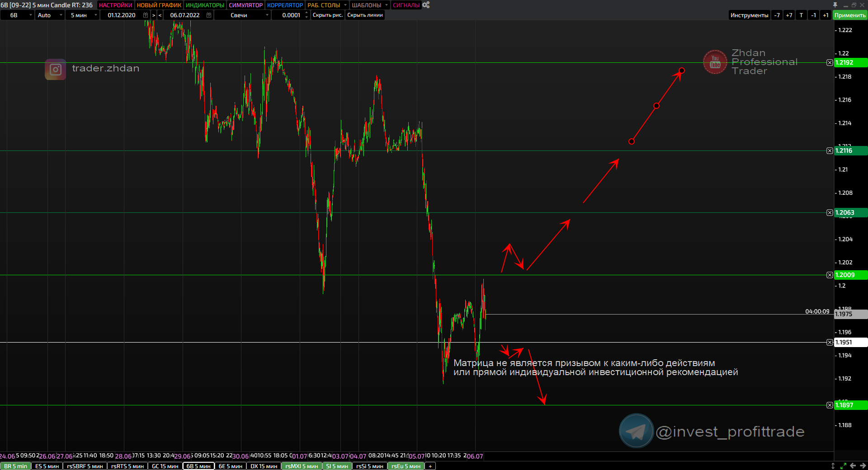
Task: Switch to the DX 15 мин tab
Action: point(264,466)
